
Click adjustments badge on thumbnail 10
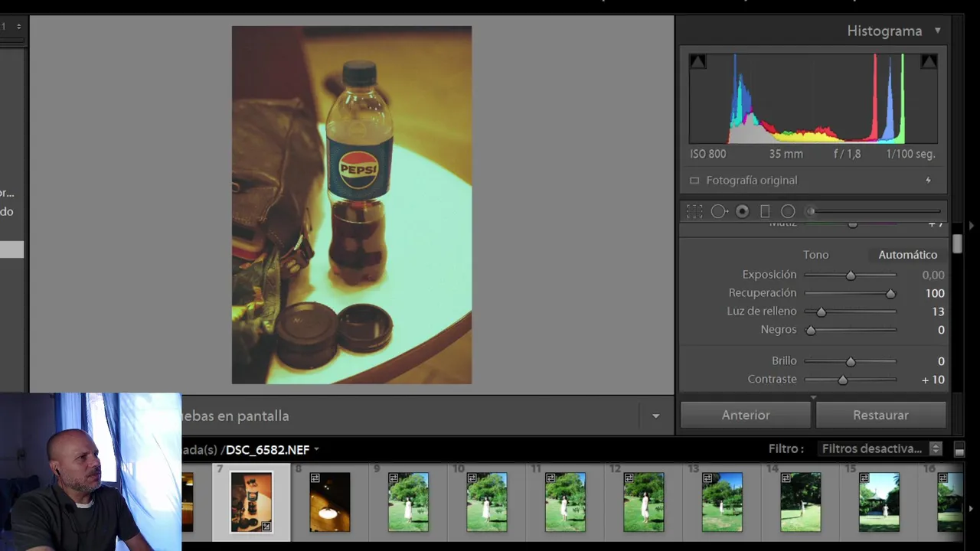click(x=472, y=478)
